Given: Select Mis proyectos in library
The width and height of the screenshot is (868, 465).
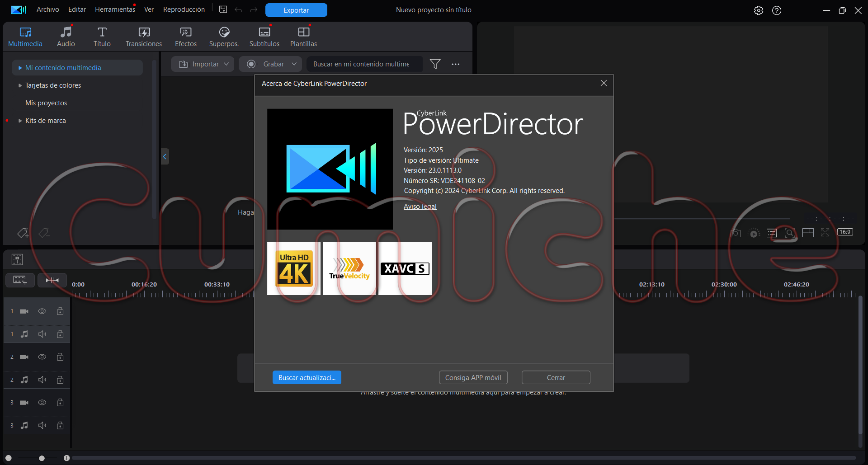Looking at the screenshot, I should [46, 103].
